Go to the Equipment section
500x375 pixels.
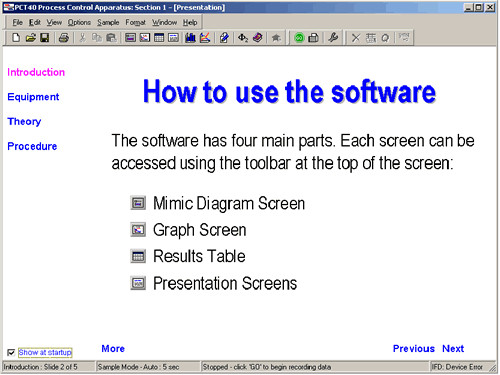(x=33, y=97)
